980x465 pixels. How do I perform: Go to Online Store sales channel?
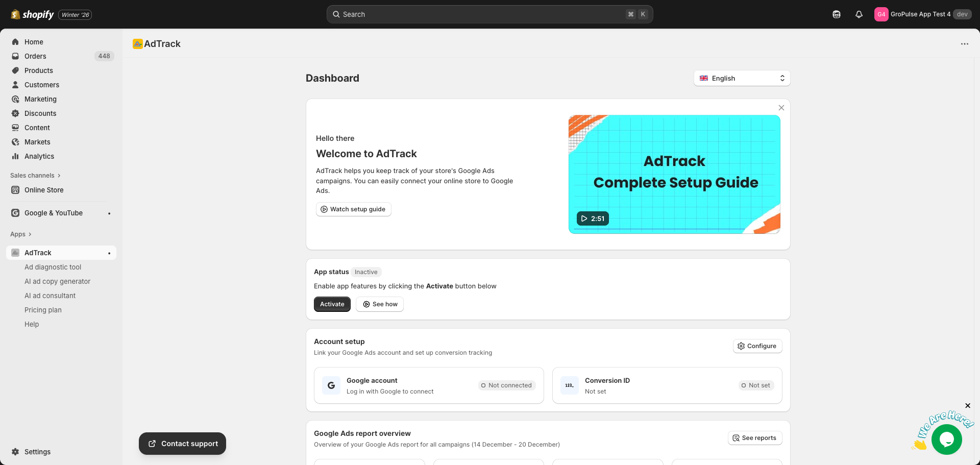click(44, 190)
